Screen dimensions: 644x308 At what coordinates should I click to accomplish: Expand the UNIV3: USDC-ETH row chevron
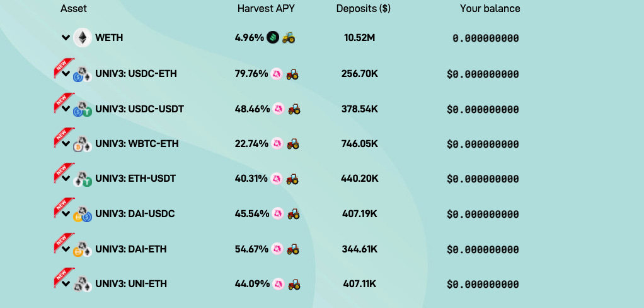[66, 74]
